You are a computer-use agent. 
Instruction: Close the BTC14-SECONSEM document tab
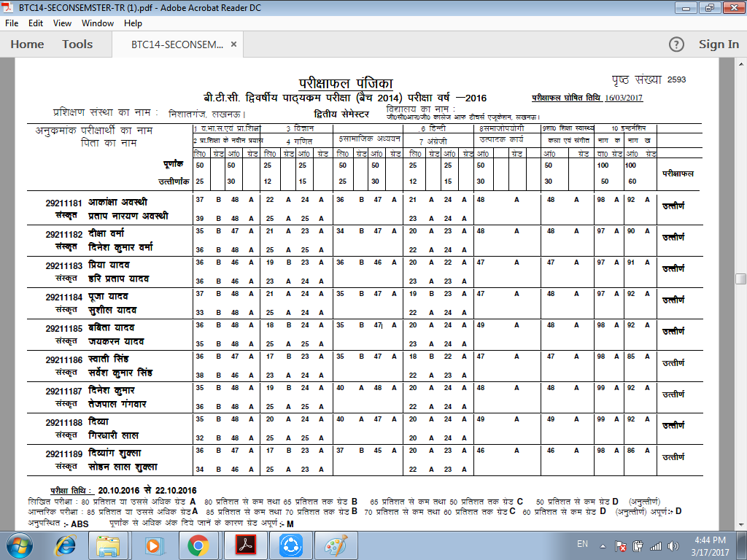coord(233,44)
